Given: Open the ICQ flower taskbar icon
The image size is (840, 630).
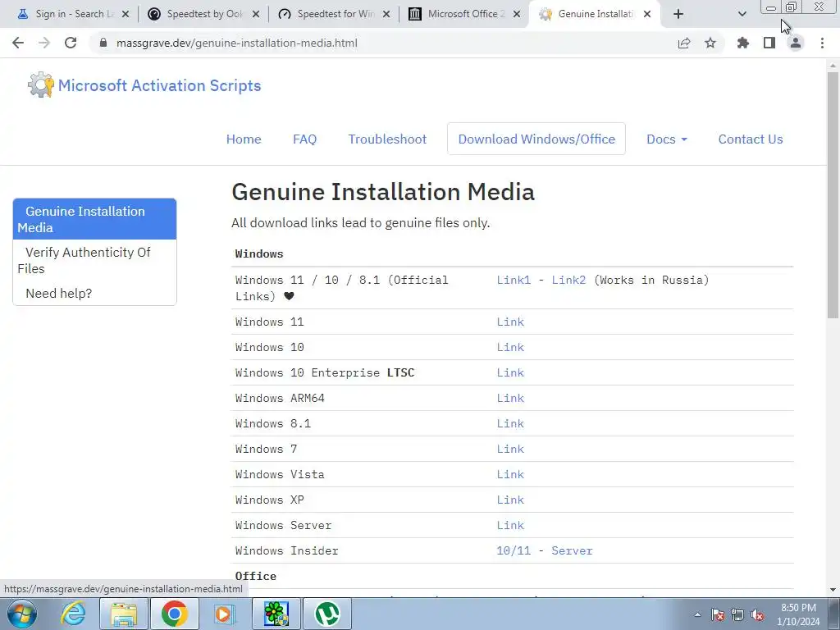Looking at the screenshot, I should pyautogui.click(x=276, y=614).
